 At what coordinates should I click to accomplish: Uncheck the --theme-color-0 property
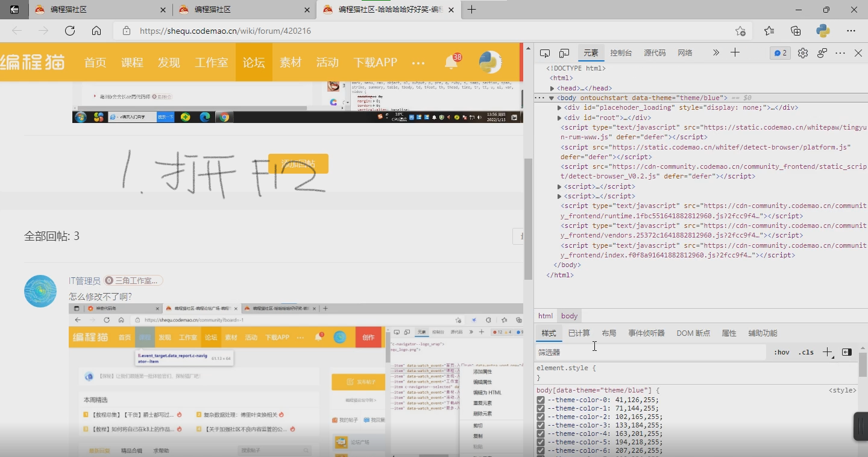pyautogui.click(x=541, y=400)
